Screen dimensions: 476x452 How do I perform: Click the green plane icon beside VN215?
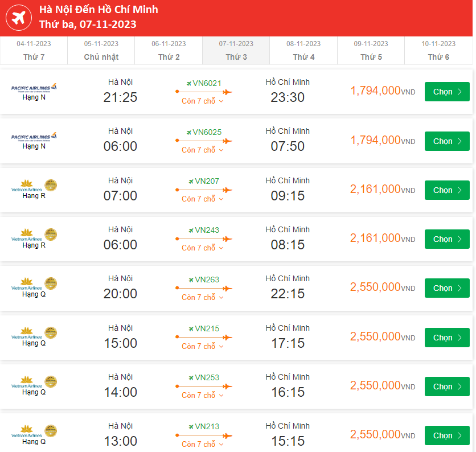tap(191, 328)
